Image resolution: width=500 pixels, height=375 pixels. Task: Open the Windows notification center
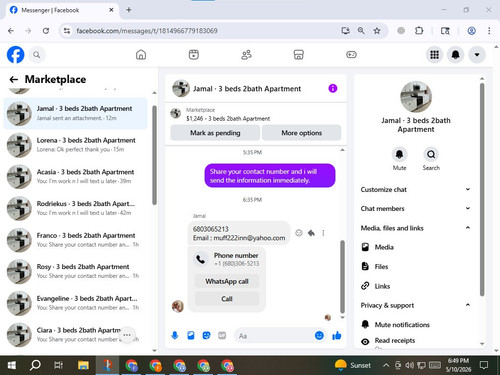tap(484, 365)
